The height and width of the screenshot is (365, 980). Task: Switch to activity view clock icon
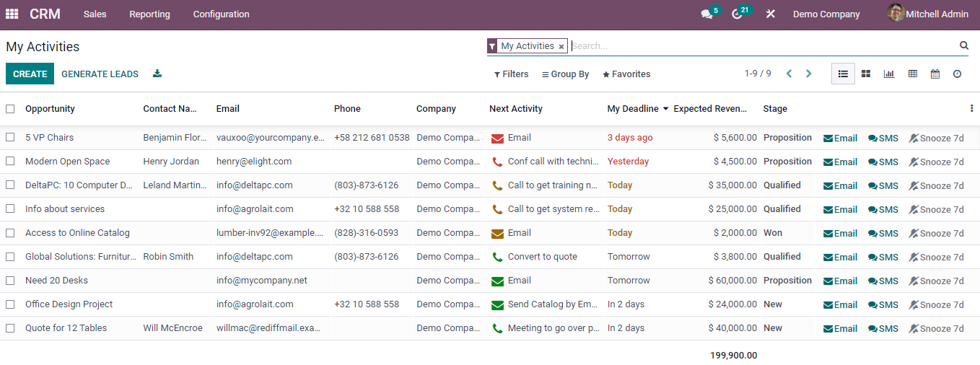click(958, 74)
